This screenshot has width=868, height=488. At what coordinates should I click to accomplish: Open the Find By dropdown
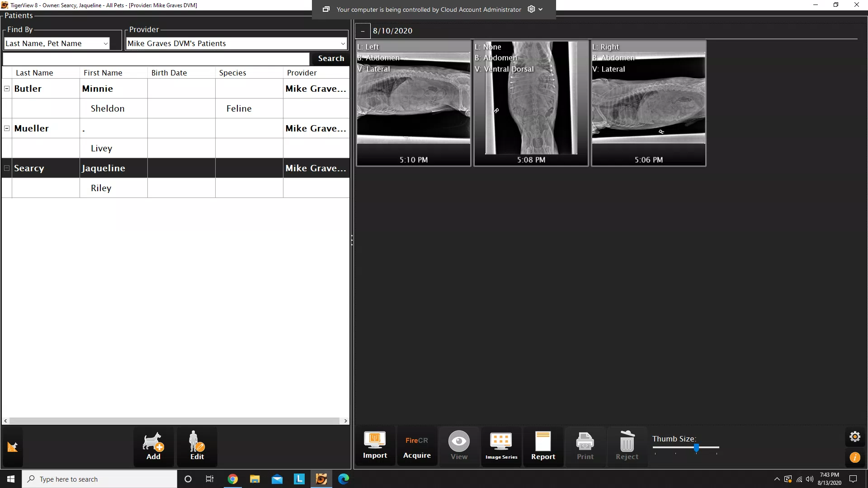pyautogui.click(x=105, y=43)
